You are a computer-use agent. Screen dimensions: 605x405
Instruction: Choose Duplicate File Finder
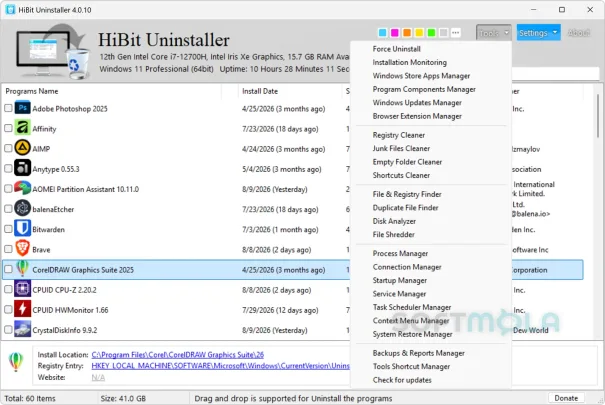tap(405, 208)
